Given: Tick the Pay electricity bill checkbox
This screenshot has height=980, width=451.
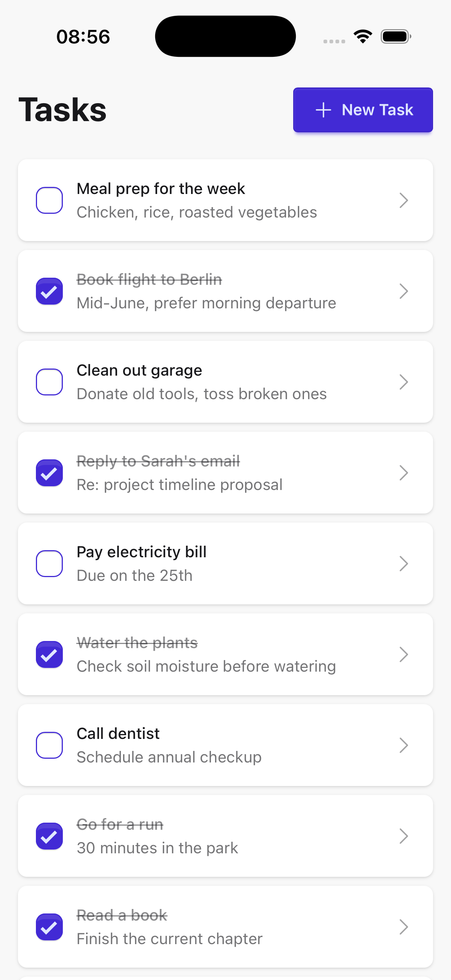Looking at the screenshot, I should [49, 563].
